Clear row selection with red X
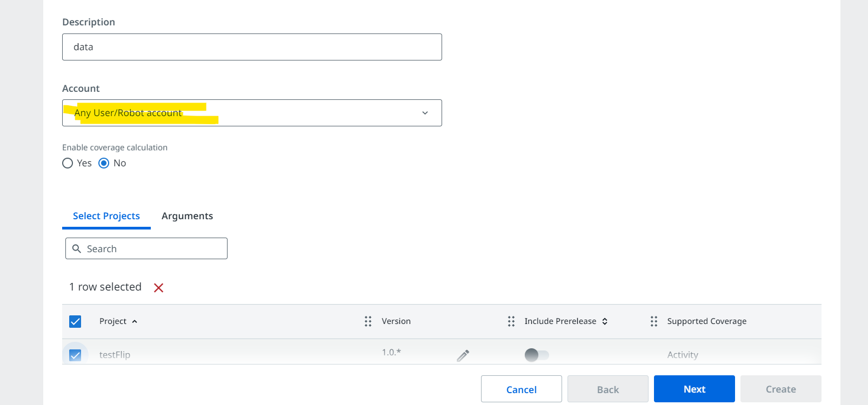 point(158,288)
